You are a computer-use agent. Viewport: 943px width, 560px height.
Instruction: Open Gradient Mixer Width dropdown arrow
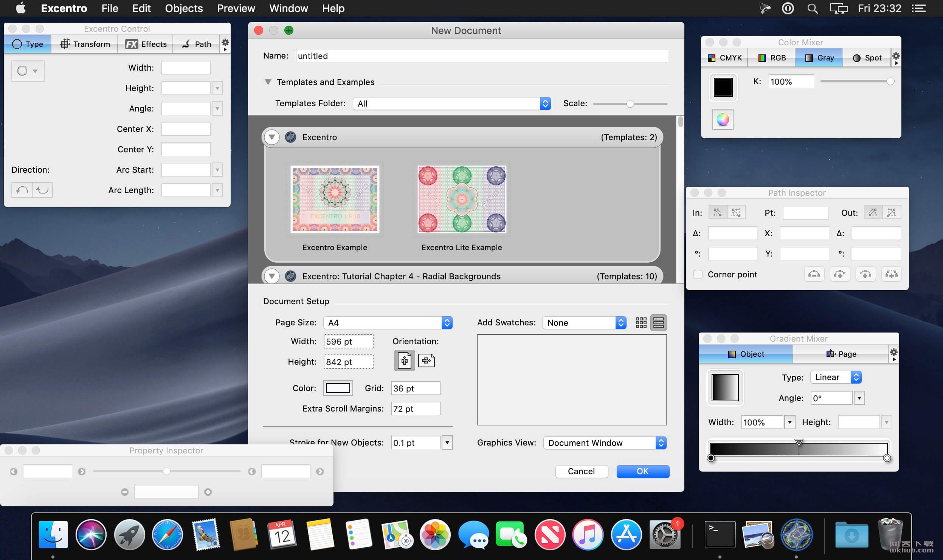pos(789,422)
